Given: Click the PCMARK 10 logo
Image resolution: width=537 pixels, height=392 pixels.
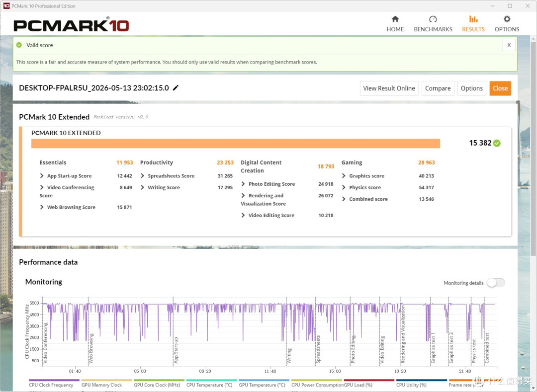Looking at the screenshot, I should click(x=71, y=26).
